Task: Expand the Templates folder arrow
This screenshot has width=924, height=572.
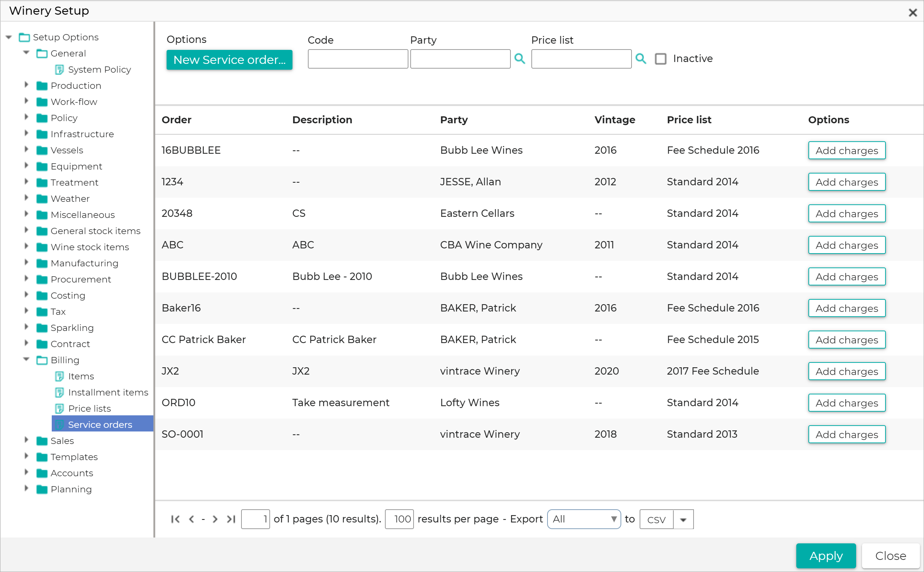Action: pyautogui.click(x=26, y=456)
